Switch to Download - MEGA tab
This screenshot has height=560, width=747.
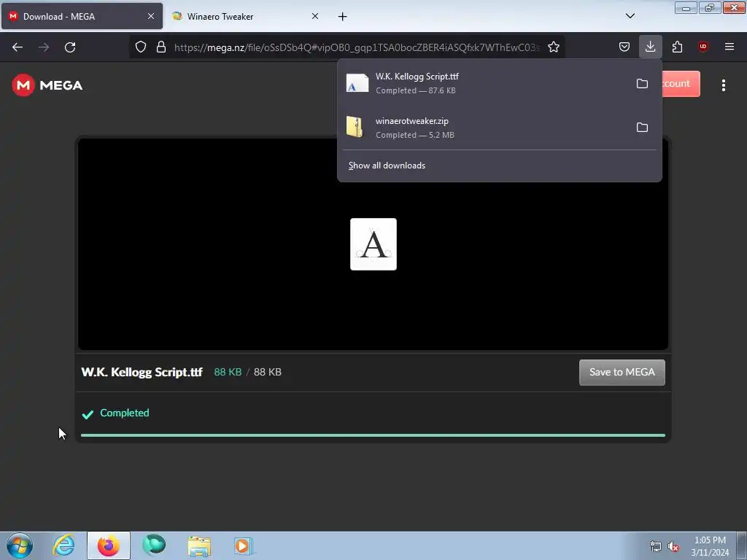[82, 16]
